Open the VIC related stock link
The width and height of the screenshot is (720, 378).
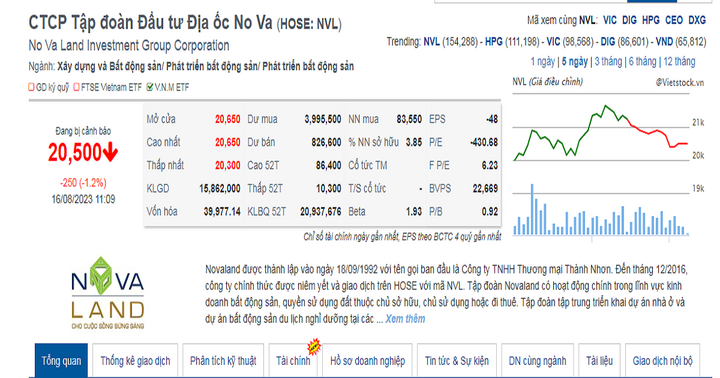coord(610,20)
